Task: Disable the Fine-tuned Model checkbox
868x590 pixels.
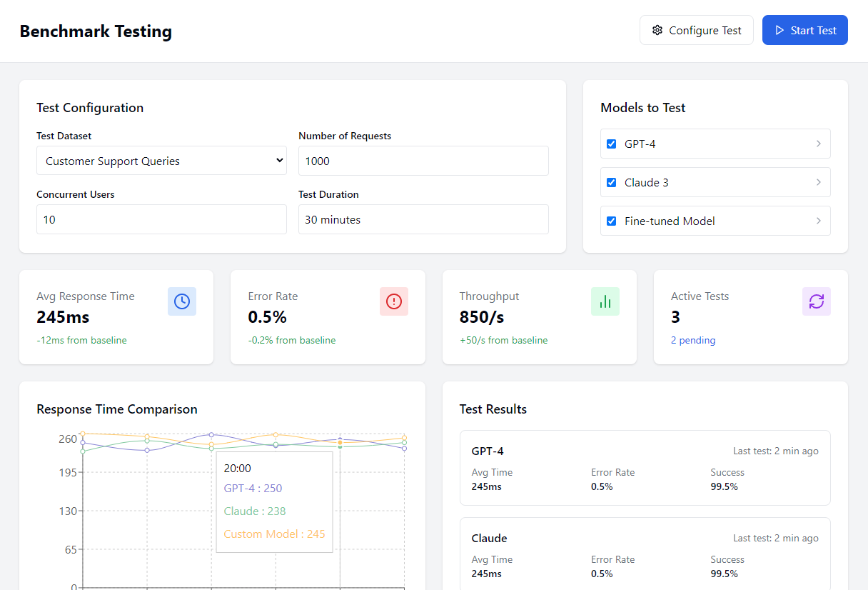Action: [x=611, y=221]
